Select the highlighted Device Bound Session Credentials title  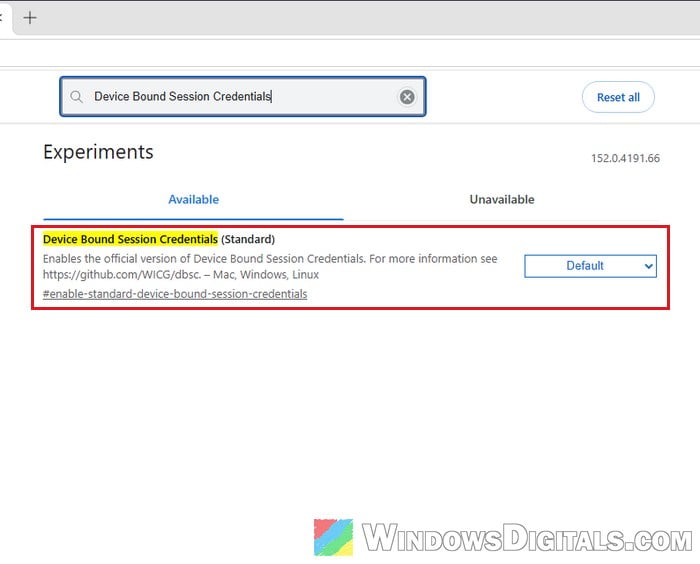click(x=130, y=239)
